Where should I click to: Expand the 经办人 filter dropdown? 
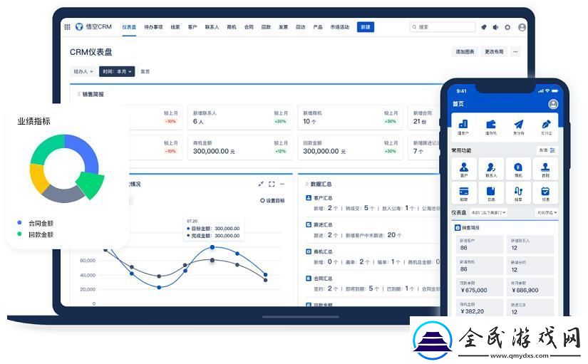tap(83, 71)
